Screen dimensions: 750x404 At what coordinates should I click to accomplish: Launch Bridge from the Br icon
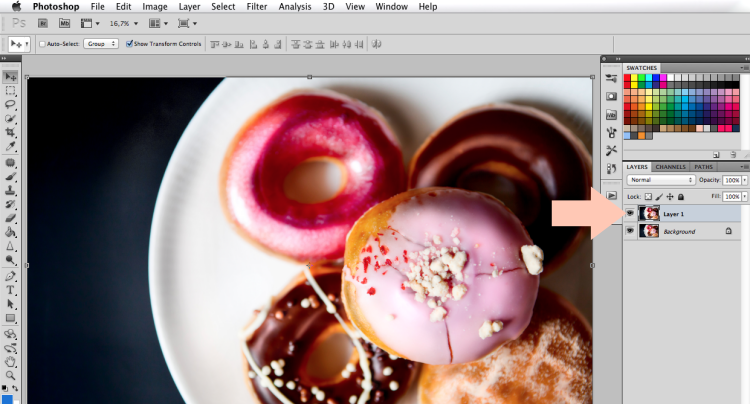(43, 23)
